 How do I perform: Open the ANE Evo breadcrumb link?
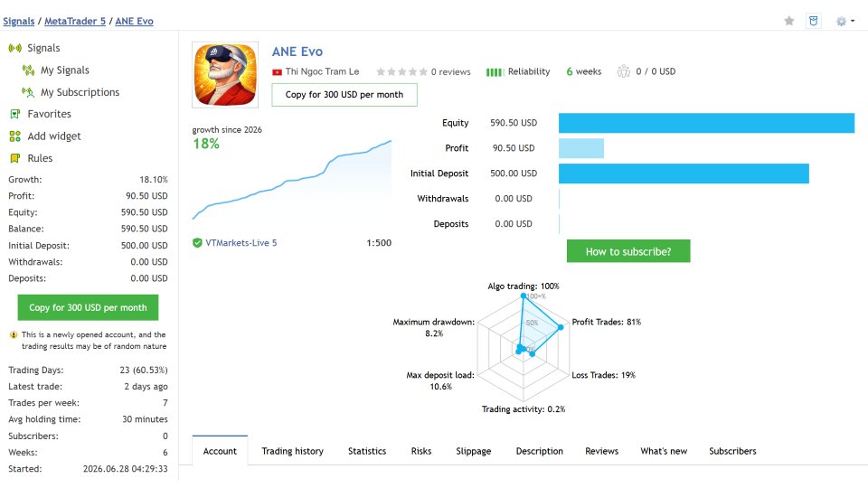(x=134, y=21)
